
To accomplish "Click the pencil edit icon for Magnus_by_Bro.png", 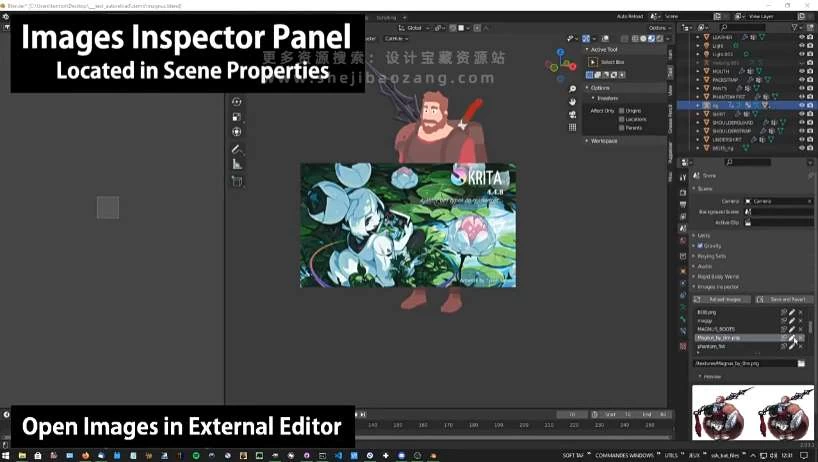I will (792, 338).
